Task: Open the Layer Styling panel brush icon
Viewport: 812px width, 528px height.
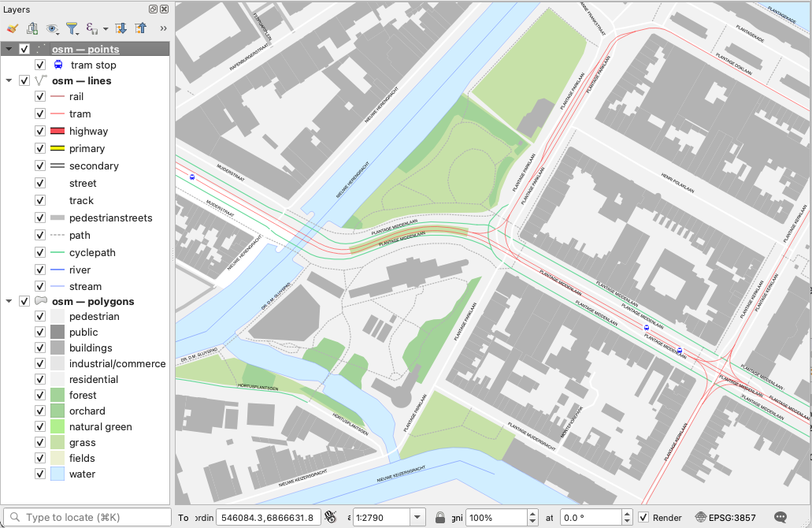Action: point(12,28)
